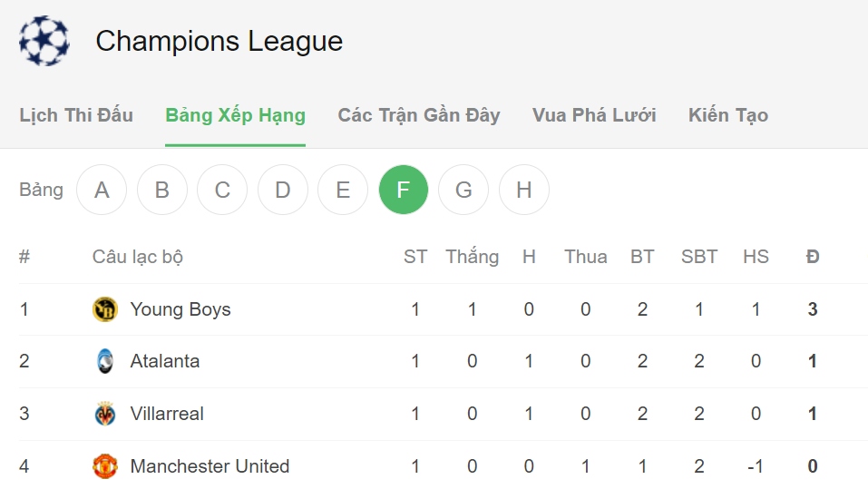Open the Vua Phá Lưới tab

(x=594, y=115)
